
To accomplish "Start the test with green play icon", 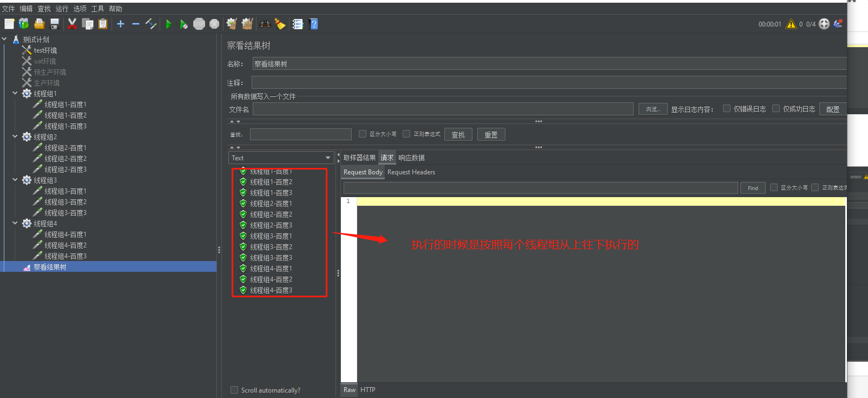I will click(169, 24).
